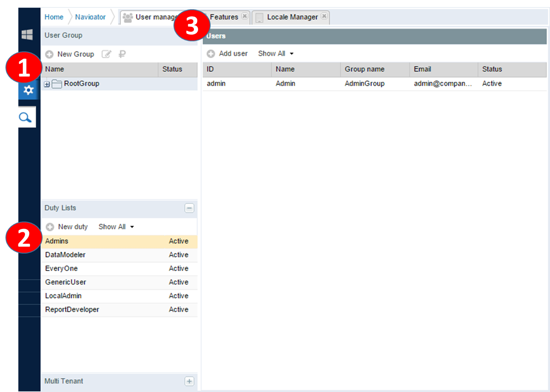Click the Add user plus icon

(211, 54)
